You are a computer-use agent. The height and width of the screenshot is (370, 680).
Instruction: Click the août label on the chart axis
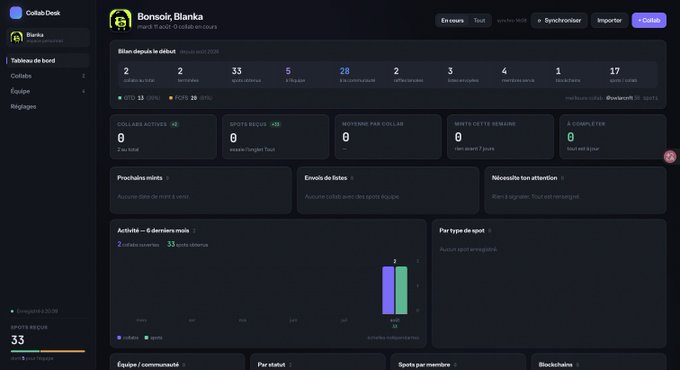point(395,320)
